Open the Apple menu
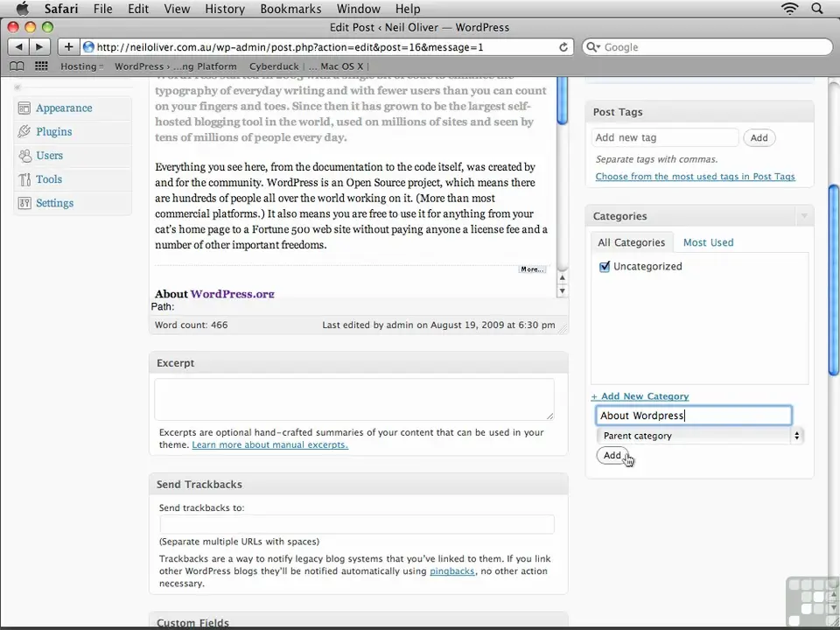The height and width of the screenshot is (630, 840). click(x=22, y=9)
